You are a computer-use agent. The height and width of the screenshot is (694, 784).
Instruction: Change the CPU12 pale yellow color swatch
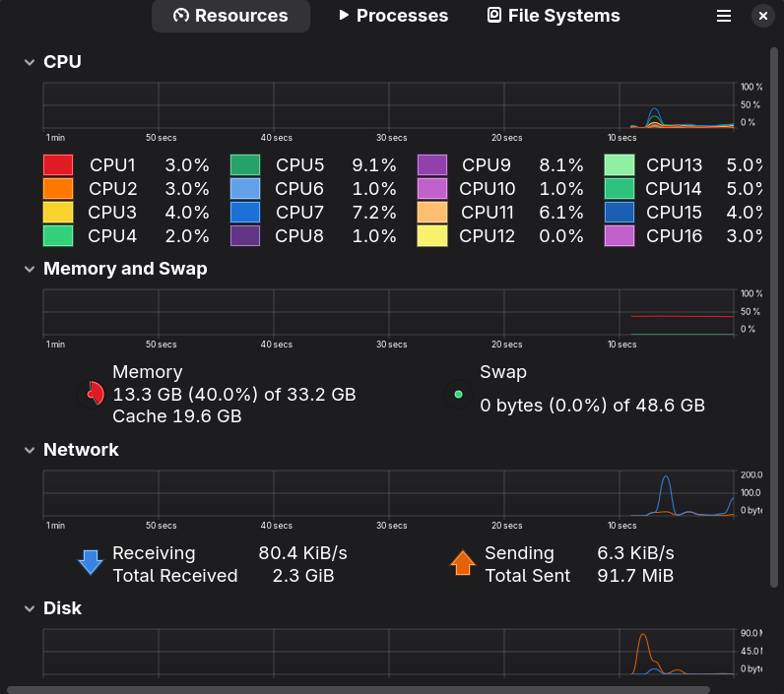432,236
